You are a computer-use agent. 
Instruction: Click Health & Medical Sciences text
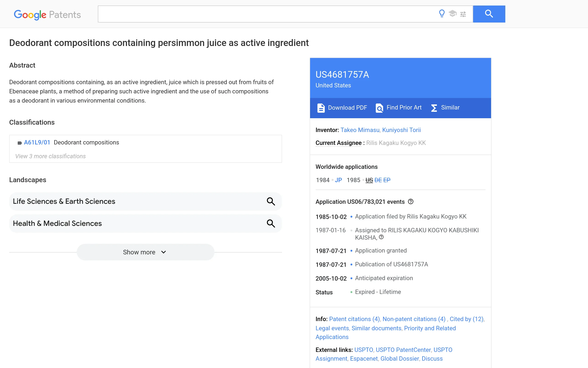tap(57, 223)
